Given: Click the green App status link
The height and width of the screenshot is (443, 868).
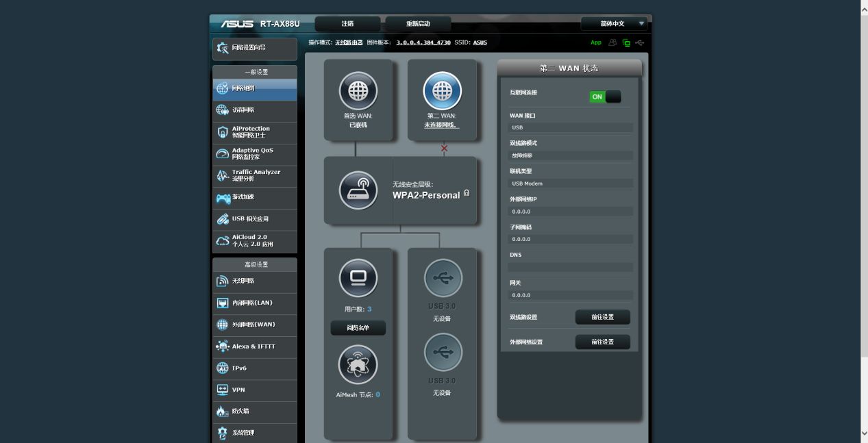Looking at the screenshot, I should pyautogui.click(x=596, y=42).
